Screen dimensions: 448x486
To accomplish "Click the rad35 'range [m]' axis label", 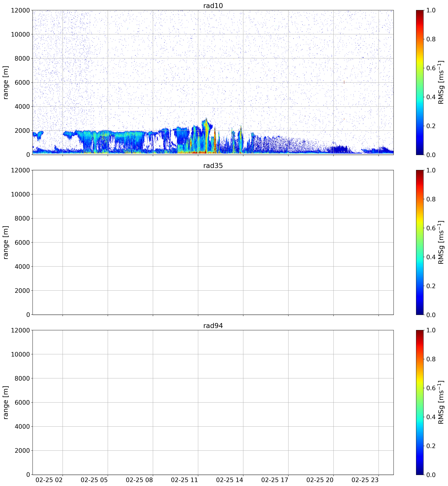I will (6, 242).
